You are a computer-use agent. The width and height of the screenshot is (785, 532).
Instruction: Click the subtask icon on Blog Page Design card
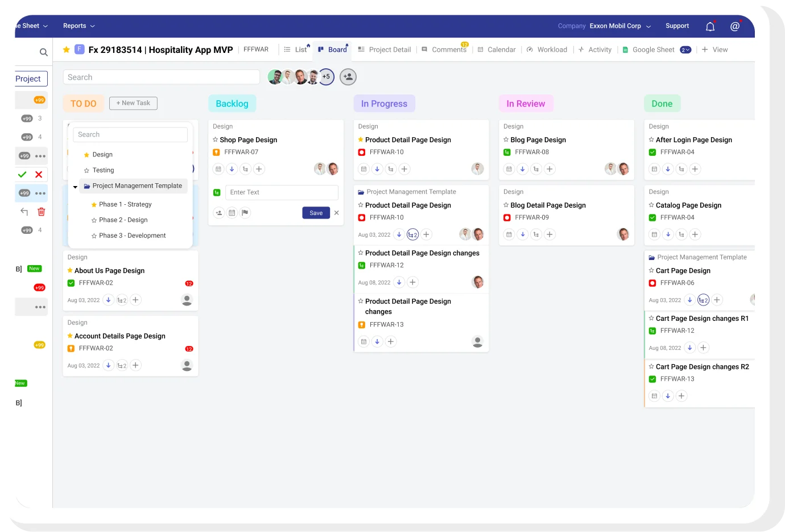point(536,169)
